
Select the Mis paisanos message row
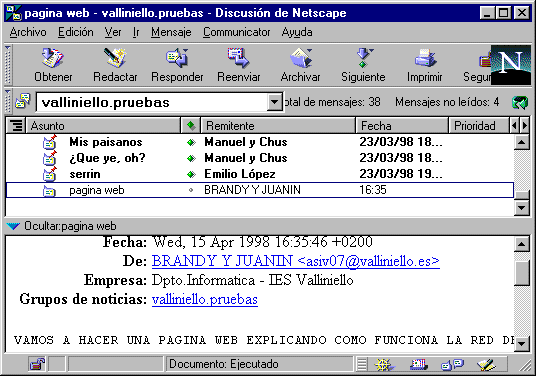(x=260, y=142)
